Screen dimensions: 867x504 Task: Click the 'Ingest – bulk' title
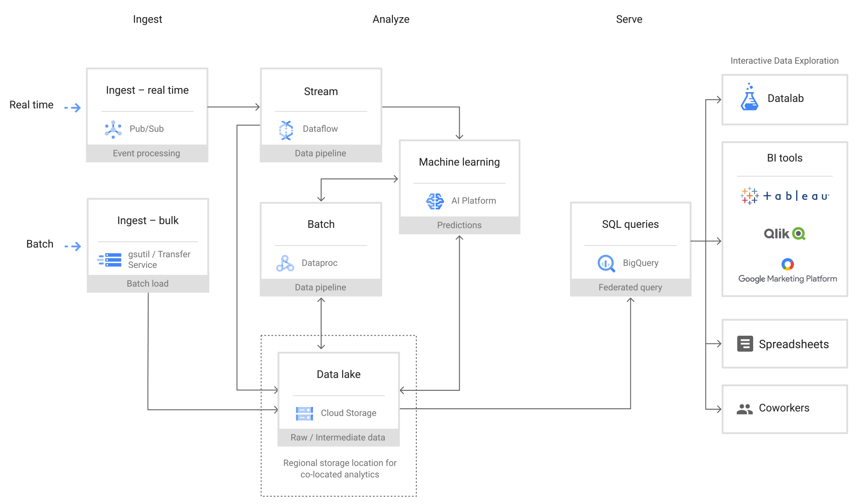click(148, 221)
